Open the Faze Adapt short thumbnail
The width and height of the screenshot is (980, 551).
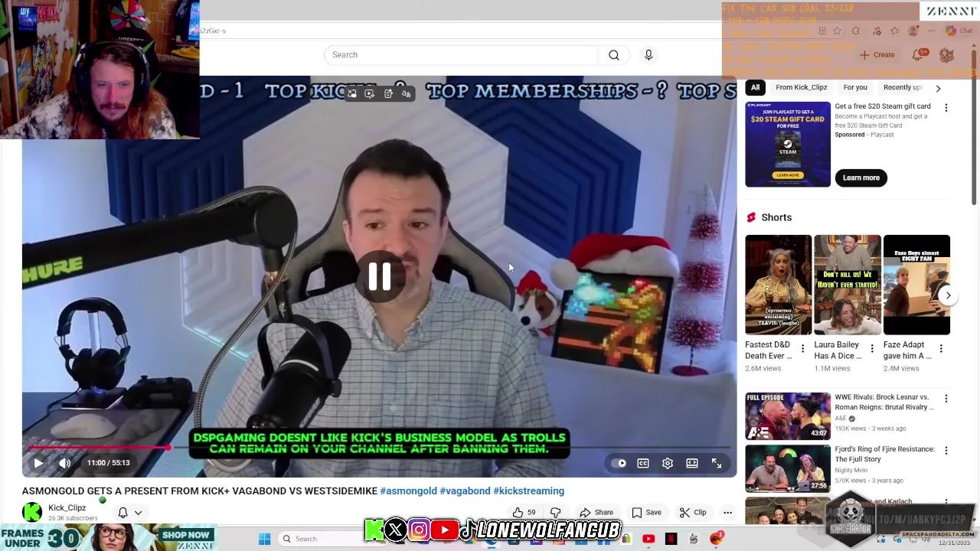[x=916, y=285]
